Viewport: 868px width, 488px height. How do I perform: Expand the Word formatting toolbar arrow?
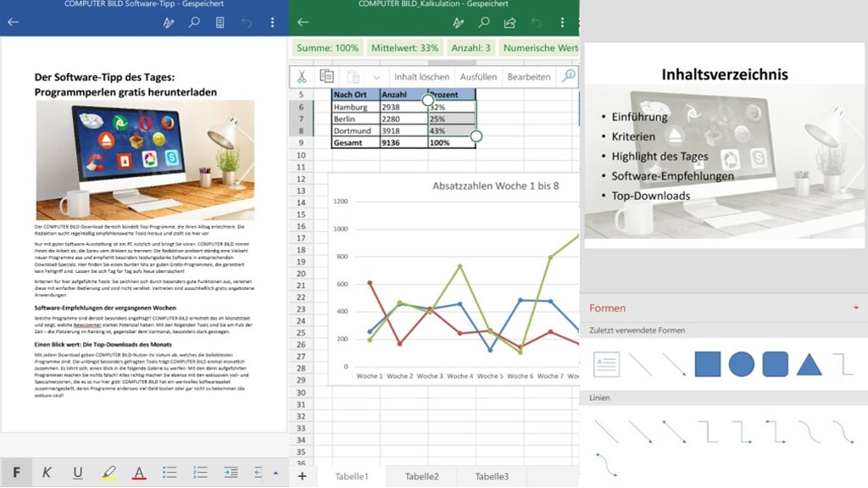click(275, 473)
